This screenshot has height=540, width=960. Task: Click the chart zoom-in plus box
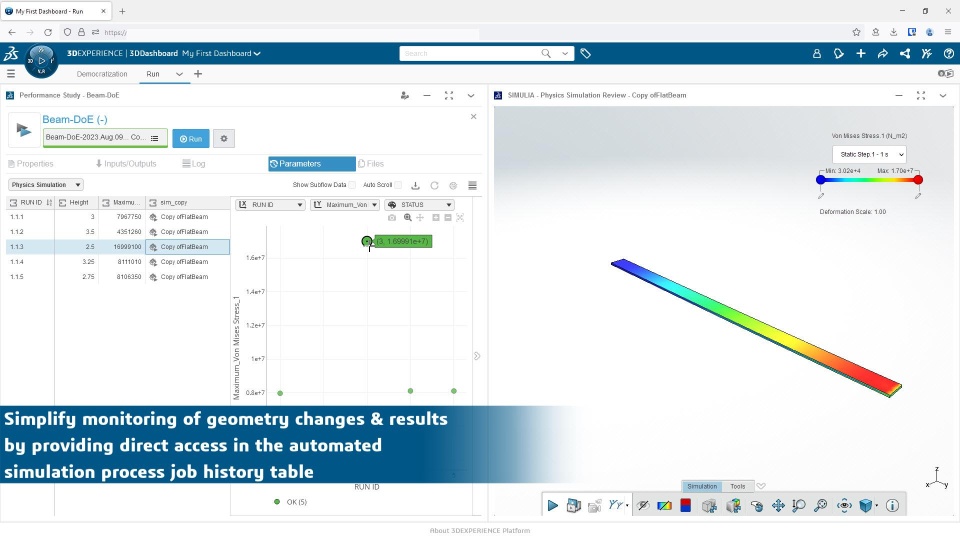[436, 217]
